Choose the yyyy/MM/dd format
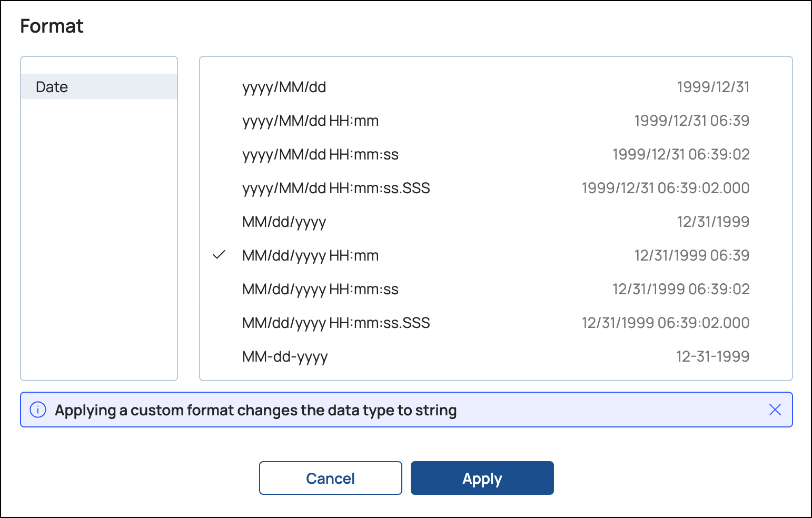The image size is (812, 518). [284, 87]
